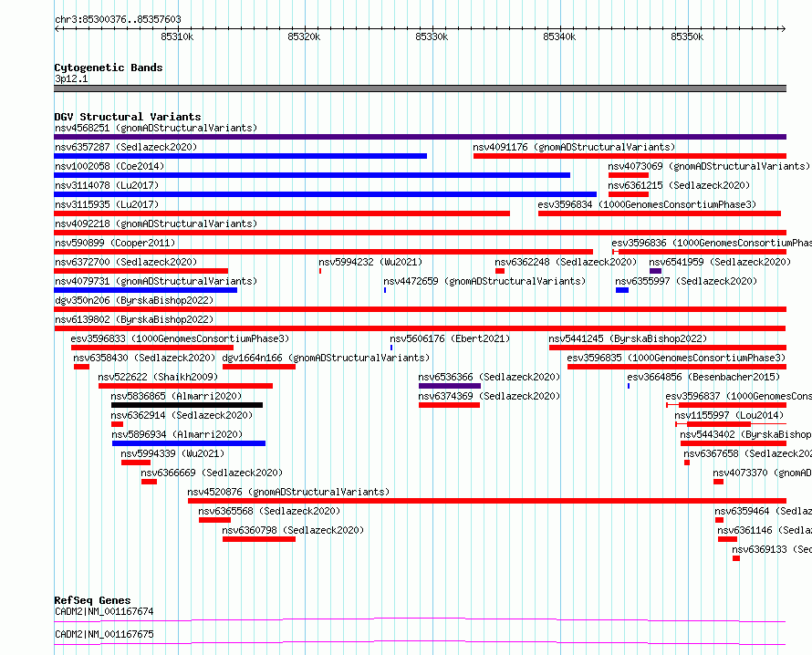Click nsv5896934 (Almarri2020) label
Screen dimensions: 812x655
[x=177, y=434]
